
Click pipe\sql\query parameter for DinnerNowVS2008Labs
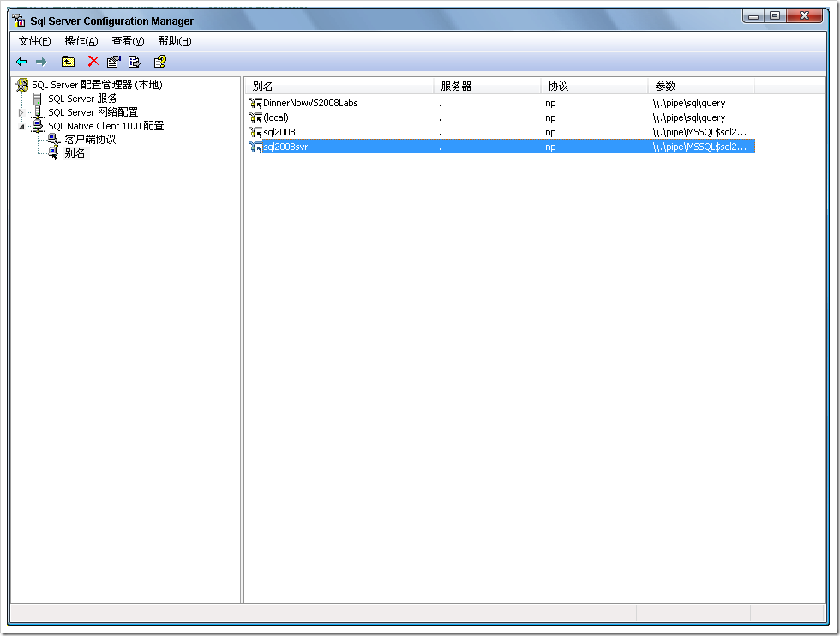[x=689, y=103]
